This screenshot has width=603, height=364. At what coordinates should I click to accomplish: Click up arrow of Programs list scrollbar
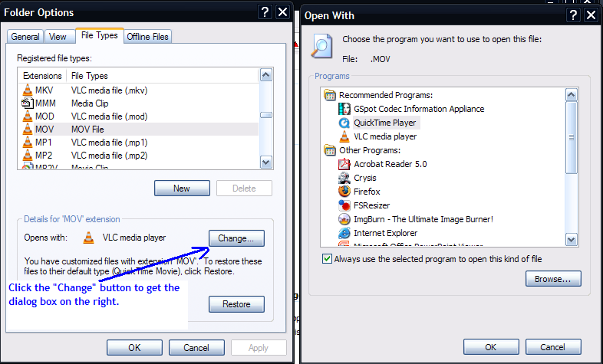[572, 94]
